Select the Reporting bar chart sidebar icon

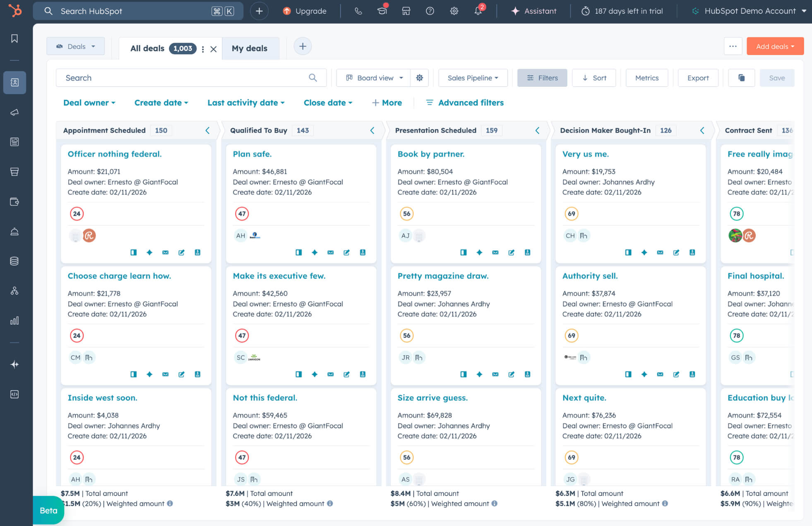point(14,320)
